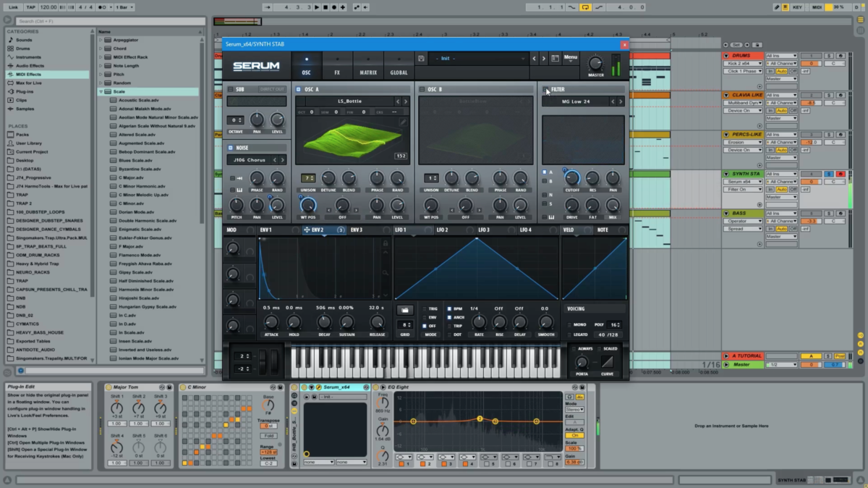Screen dimensions: 868x488
Task: Toggle LFO ANCH checkbox
Action: pos(449,317)
